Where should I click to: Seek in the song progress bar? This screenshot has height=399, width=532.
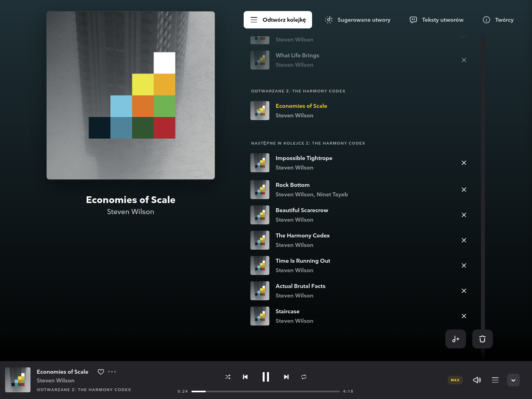(x=265, y=391)
